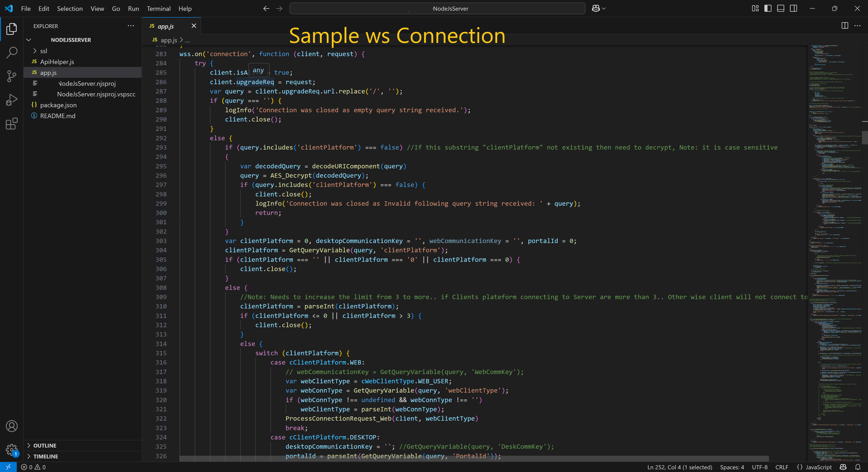Click line number 293 in gutter

pos(161,147)
